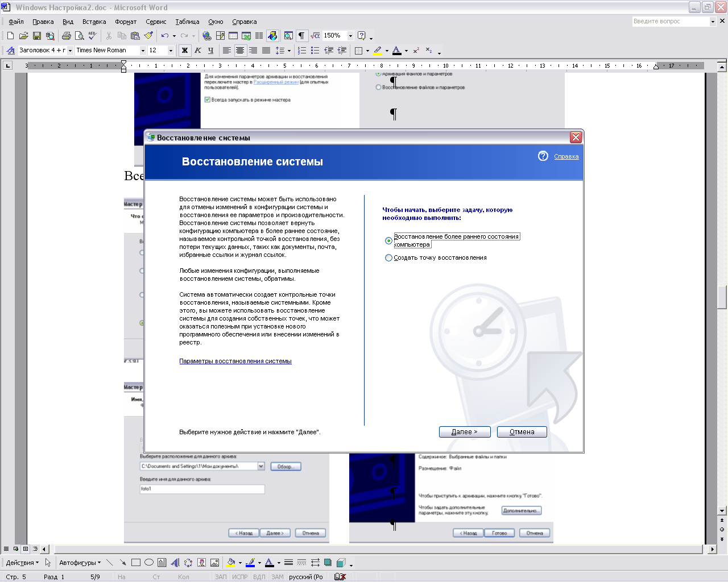The image size is (728, 582).
Task: Expand the line spacing options arrow
Action: tap(289, 51)
